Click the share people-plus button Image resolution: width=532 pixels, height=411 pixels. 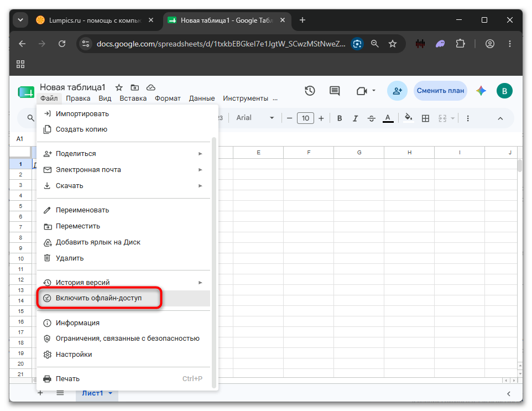[397, 91]
